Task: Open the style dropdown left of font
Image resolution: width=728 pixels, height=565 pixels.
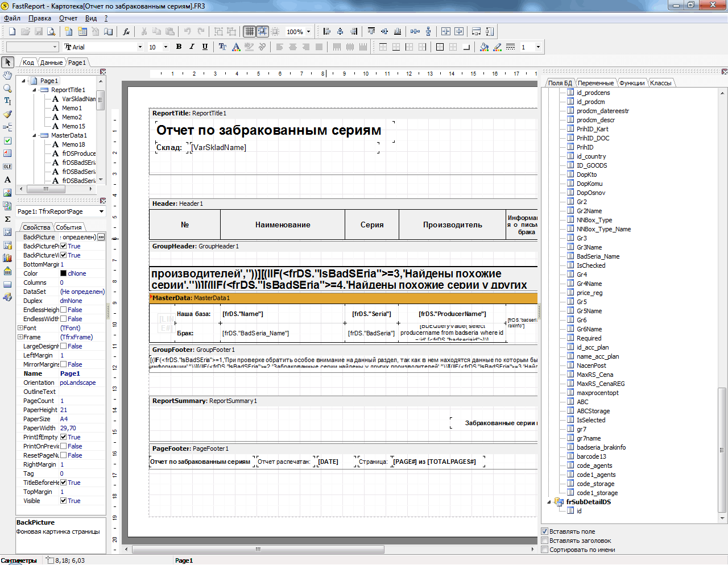Action: (55, 47)
